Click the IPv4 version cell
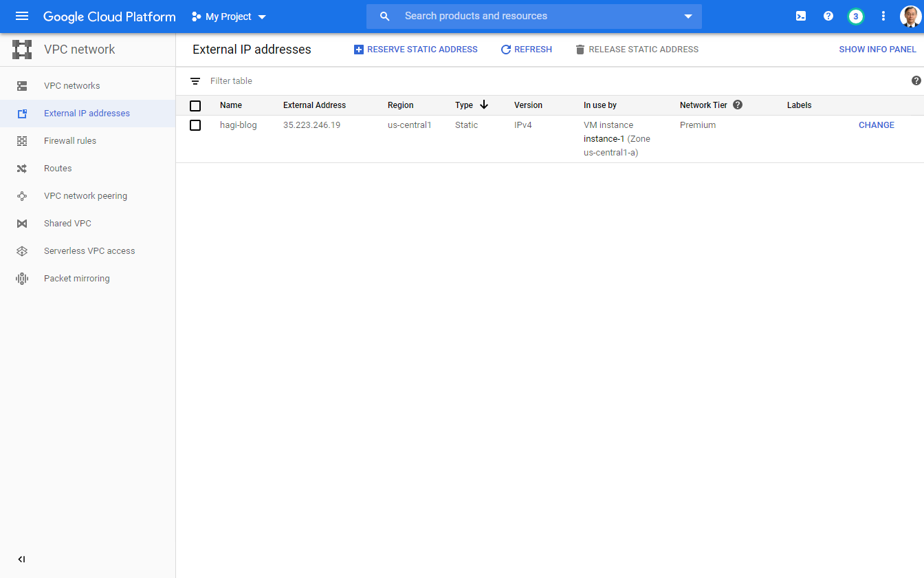924x578 pixels. (x=523, y=125)
